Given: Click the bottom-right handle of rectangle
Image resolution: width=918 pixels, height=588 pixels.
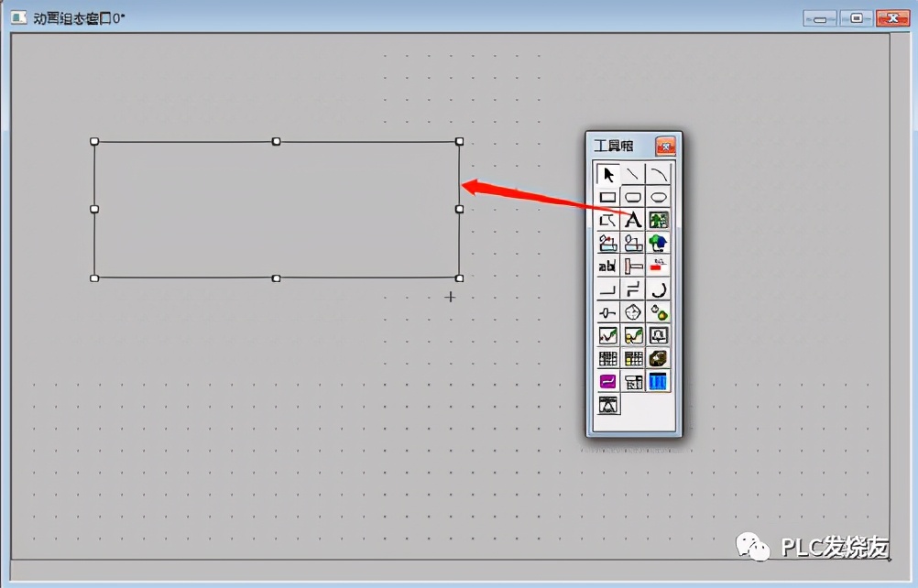Looking at the screenshot, I should tap(460, 278).
